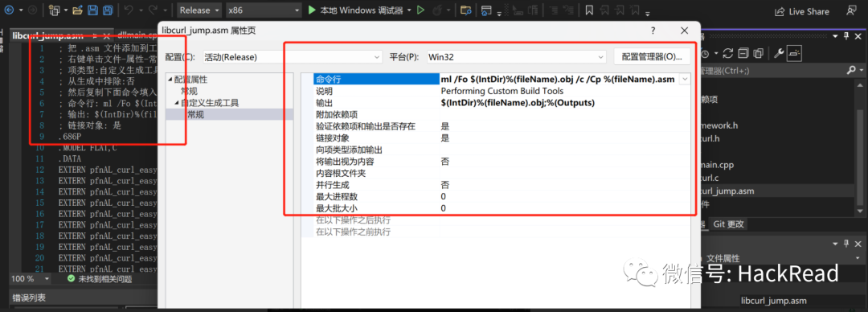Viewport: 868px width, 312px height.
Task: Toggle Solution Explorer panel pin icon
Action: point(845,36)
